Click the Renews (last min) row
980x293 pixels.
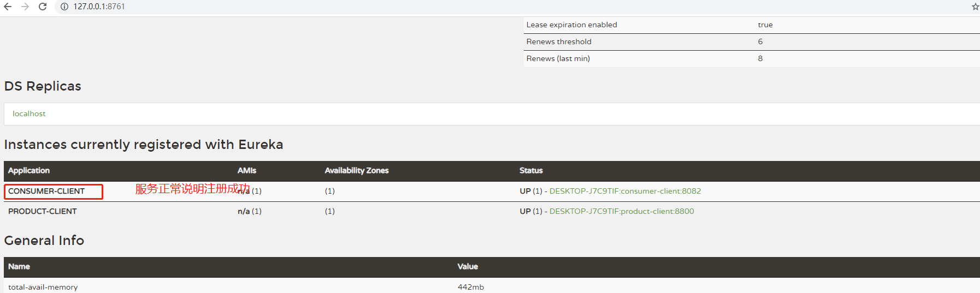pyautogui.click(x=752, y=59)
